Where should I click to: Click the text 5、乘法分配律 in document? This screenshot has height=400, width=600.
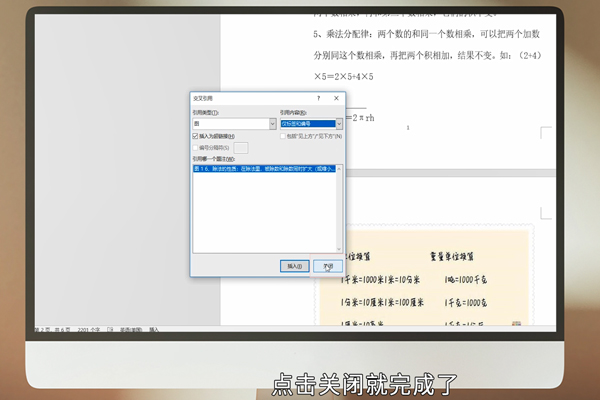coord(341,34)
